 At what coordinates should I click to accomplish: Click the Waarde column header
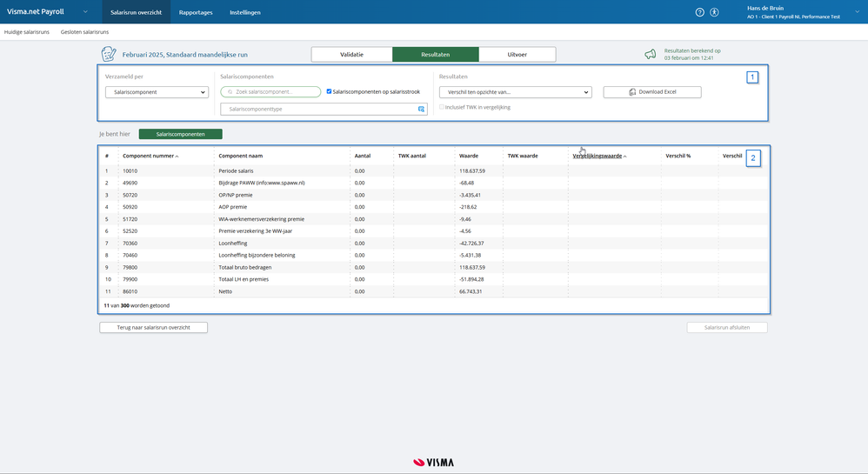(x=468, y=157)
